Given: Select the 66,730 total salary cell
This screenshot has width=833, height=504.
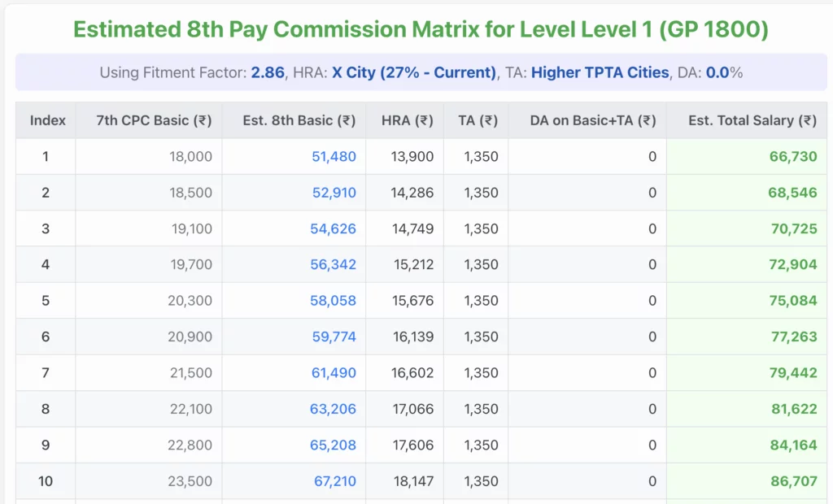Looking at the screenshot, I should tap(795, 156).
